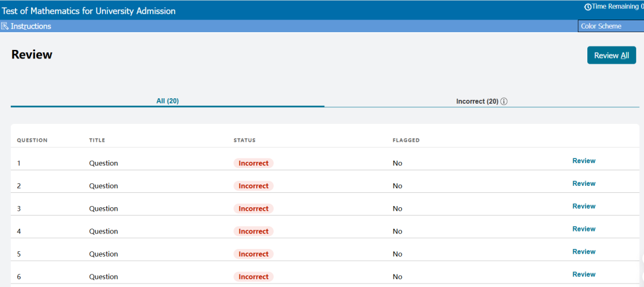Review question 2
Image resolution: width=644 pixels, height=287 pixels.
[584, 183]
